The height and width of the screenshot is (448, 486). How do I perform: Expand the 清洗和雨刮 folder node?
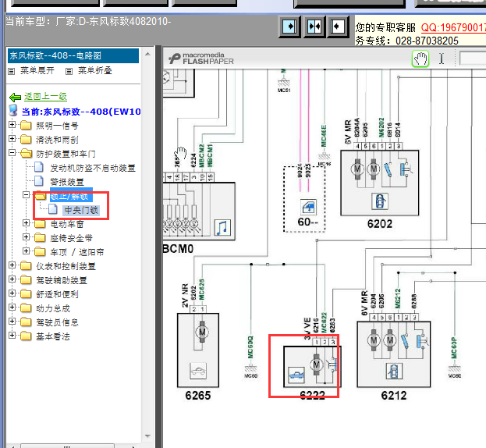pyautogui.click(x=12, y=139)
